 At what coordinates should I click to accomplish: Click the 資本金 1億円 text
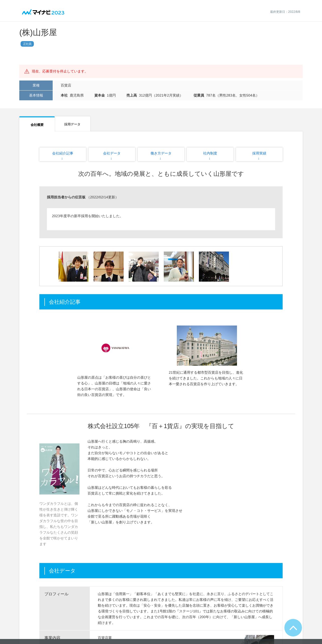click(105, 95)
